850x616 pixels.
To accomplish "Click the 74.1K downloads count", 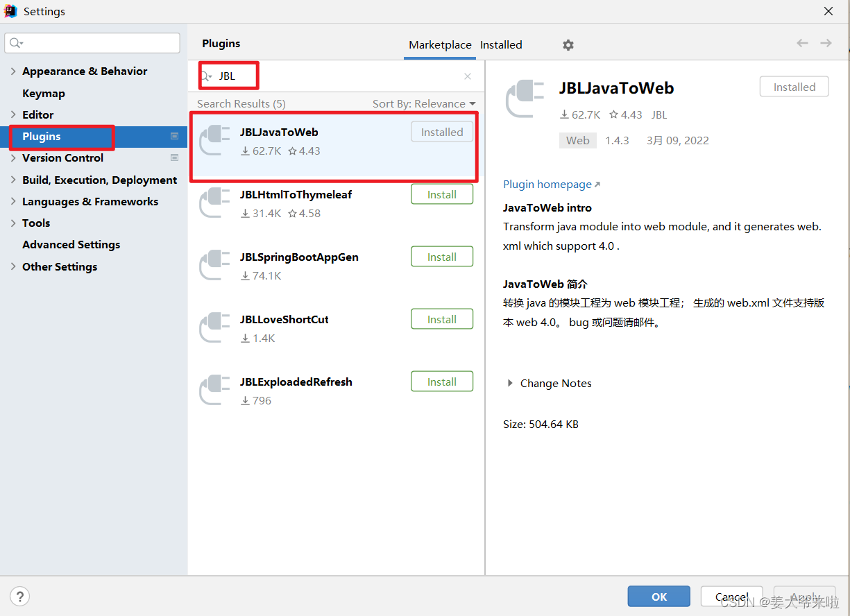I will pos(261,276).
